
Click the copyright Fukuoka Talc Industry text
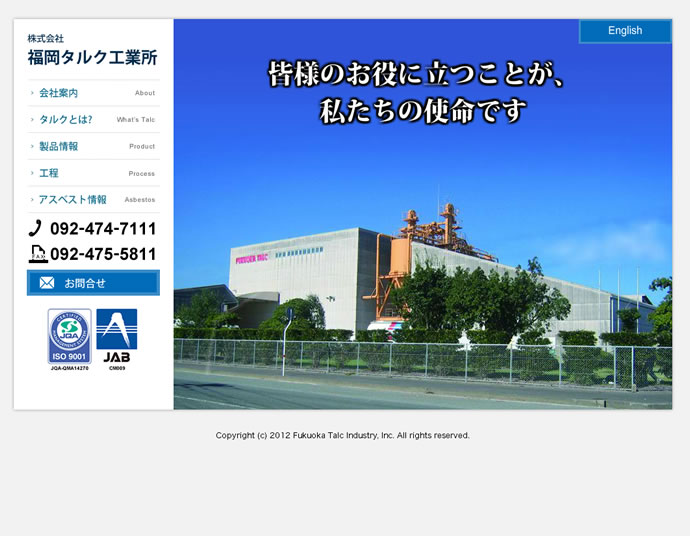click(x=342, y=436)
